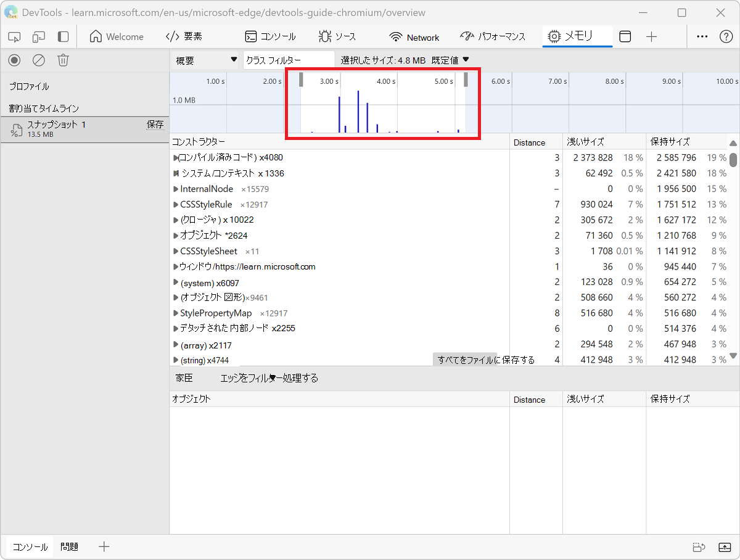The width and height of the screenshot is (740, 560).
Task: Click the tallest blue bar in timeline
Action: click(x=358, y=112)
